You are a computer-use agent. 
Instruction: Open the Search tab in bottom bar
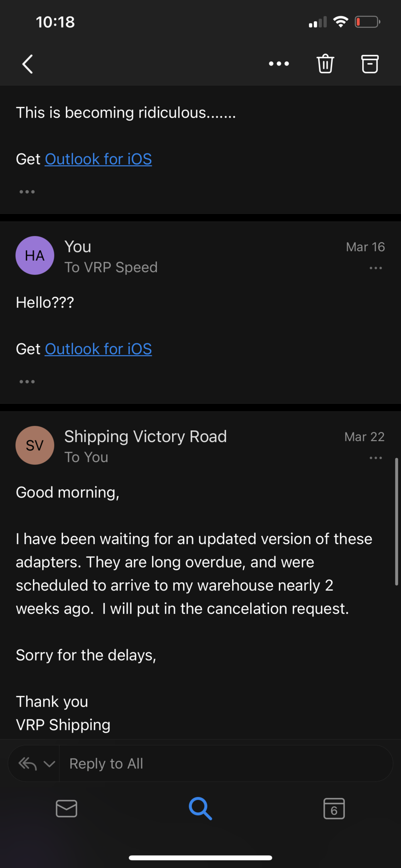point(200,809)
